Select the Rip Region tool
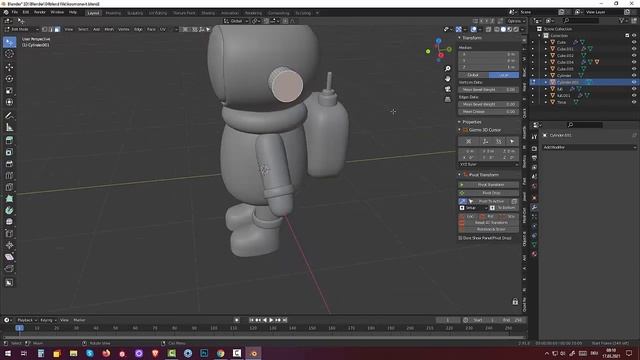Viewport: 640px width, 360px height. tap(9, 269)
